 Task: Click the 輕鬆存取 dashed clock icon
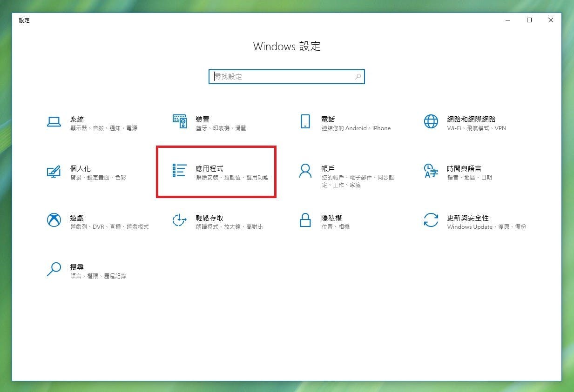[x=180, y=220]
